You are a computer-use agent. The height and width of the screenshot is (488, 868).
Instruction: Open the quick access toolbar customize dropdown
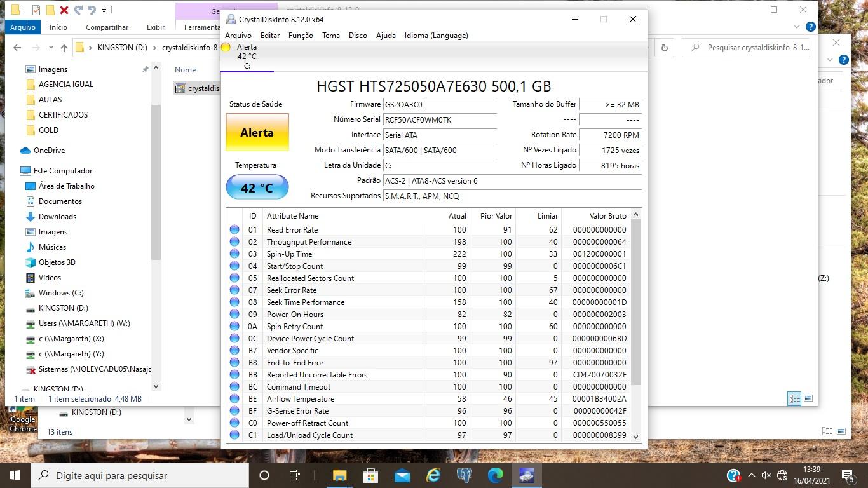pos(104,10)
